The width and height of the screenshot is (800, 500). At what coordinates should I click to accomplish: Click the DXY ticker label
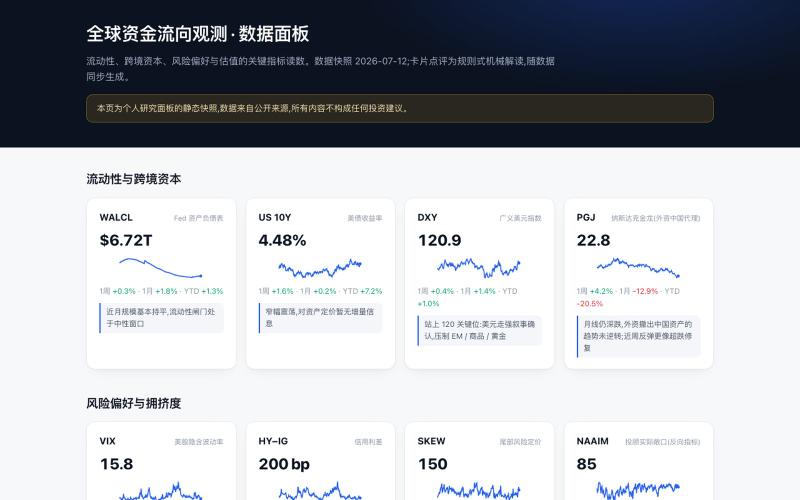pos(427,217)
